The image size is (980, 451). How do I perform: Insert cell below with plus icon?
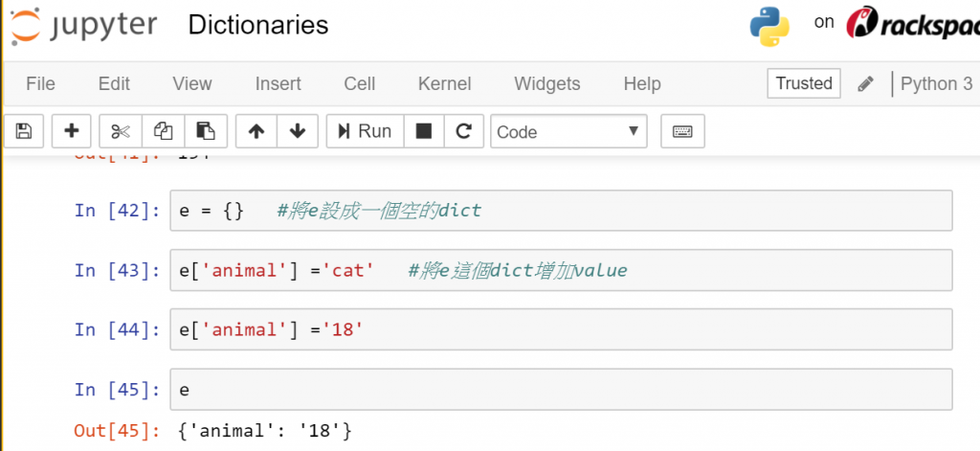pos(72,131)
